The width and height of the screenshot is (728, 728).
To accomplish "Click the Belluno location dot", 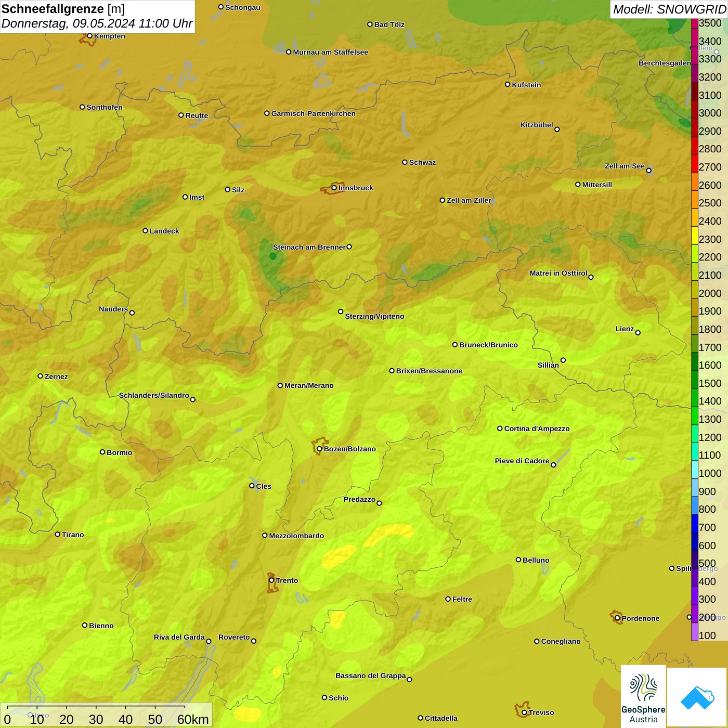I will point(518,560).
